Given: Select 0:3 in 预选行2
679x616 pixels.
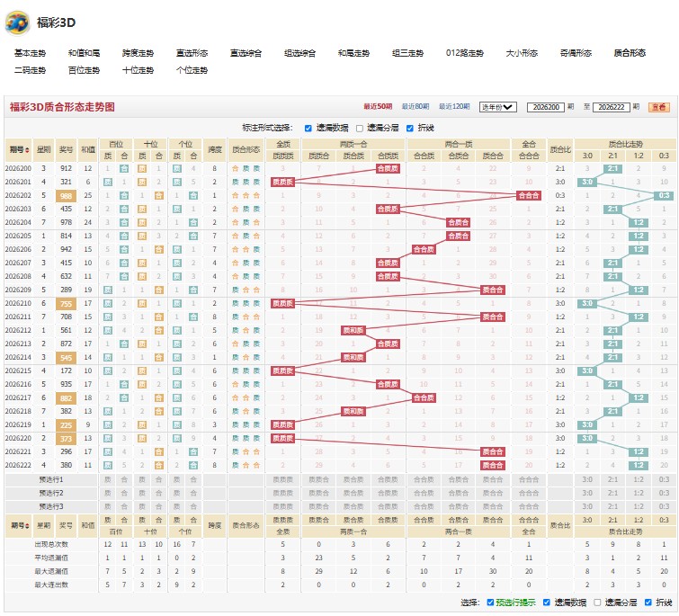Looking at the screenshot, I should 664,493.
